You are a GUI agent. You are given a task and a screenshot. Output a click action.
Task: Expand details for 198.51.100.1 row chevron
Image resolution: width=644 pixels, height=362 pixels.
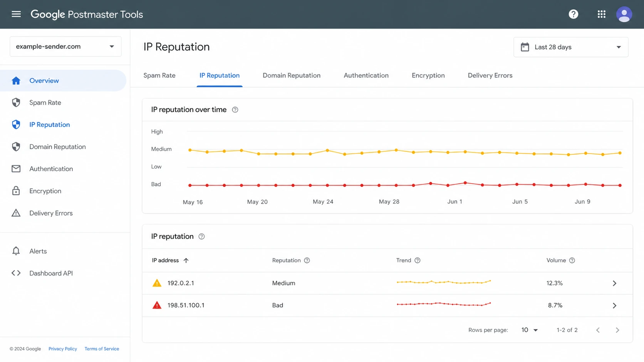[x=614, y=305]
